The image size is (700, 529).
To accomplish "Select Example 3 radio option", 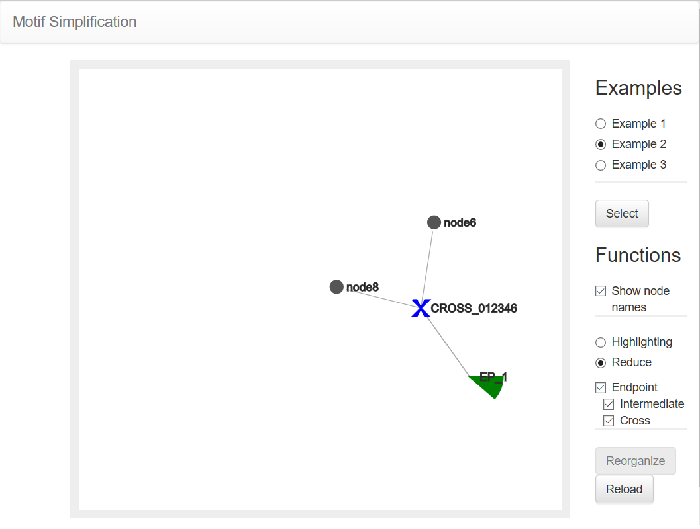I will click(x=600, y=165).
